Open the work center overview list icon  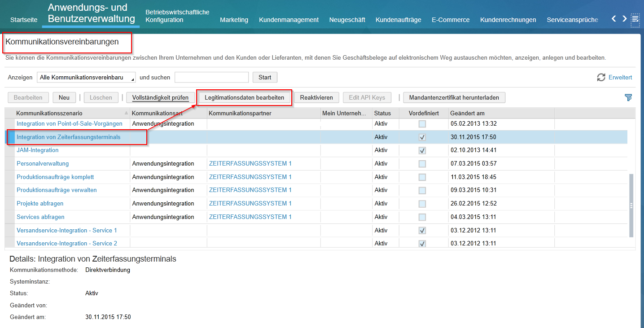pyautogui.click(x=635, y=19)
